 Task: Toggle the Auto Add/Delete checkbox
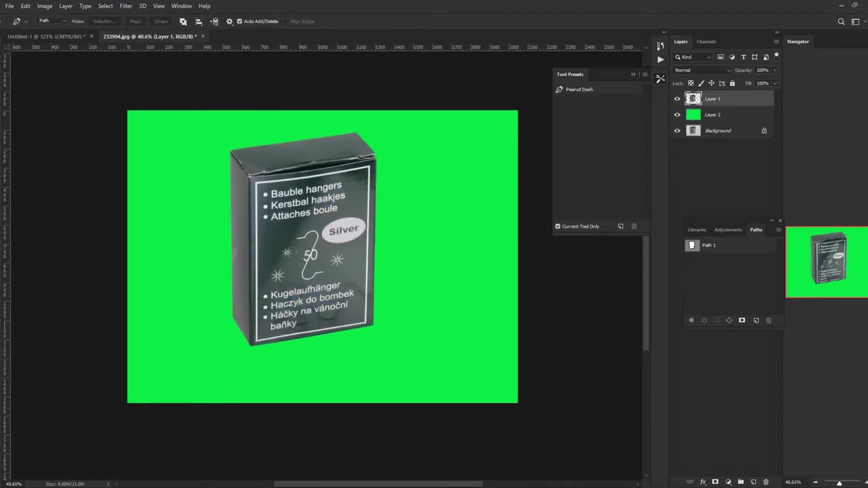tap(239, 22)
